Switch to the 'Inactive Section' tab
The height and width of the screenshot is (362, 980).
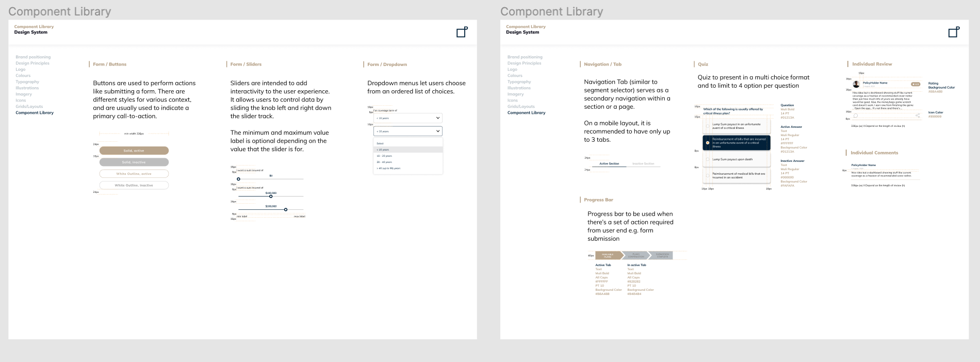pos(643,163)
